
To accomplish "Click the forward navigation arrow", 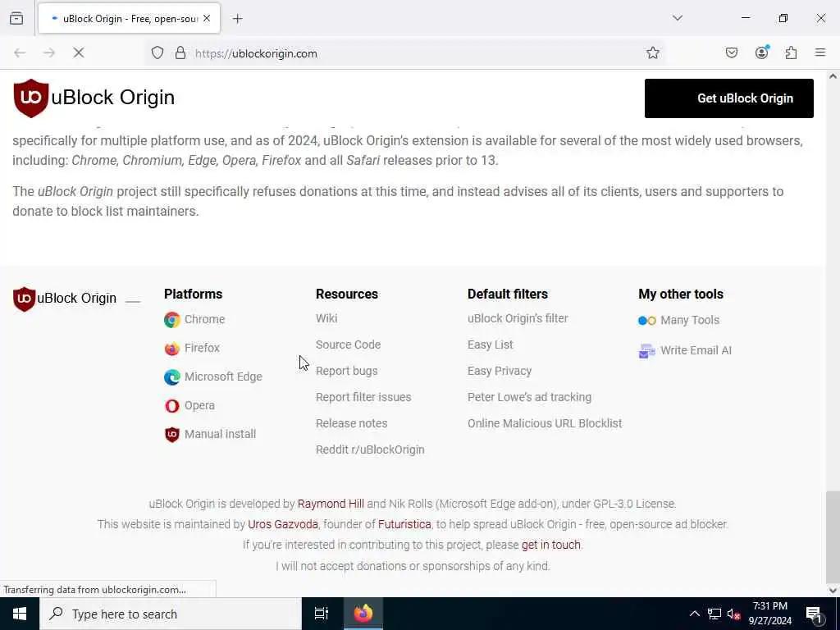I will point(49,52).
